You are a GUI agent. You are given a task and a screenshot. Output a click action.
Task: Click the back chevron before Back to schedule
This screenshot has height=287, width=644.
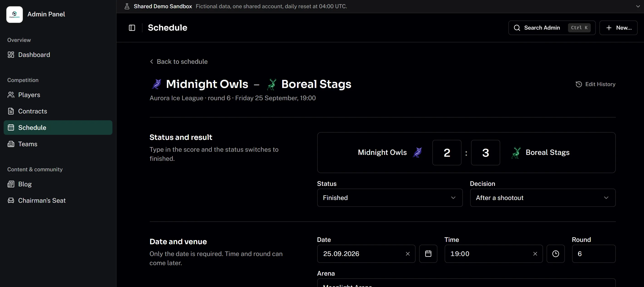152,61
